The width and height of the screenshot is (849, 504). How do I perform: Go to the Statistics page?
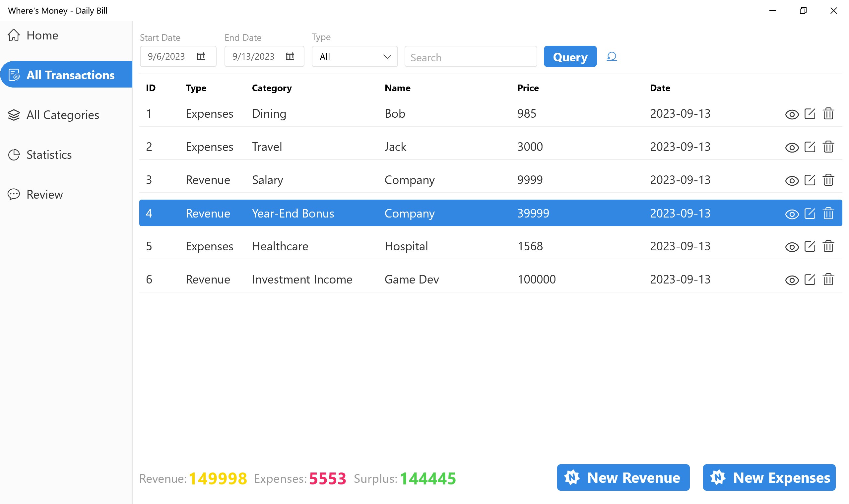[49, 155]
